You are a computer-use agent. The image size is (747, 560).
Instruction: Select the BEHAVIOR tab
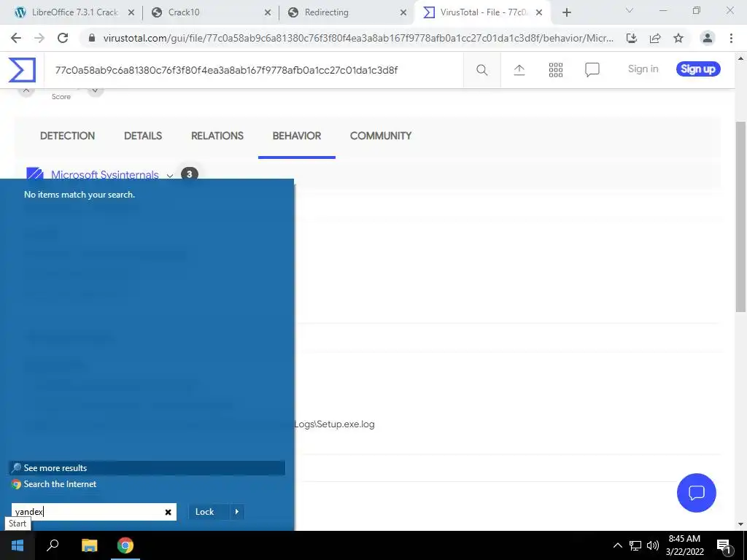[x=297, y=136]
